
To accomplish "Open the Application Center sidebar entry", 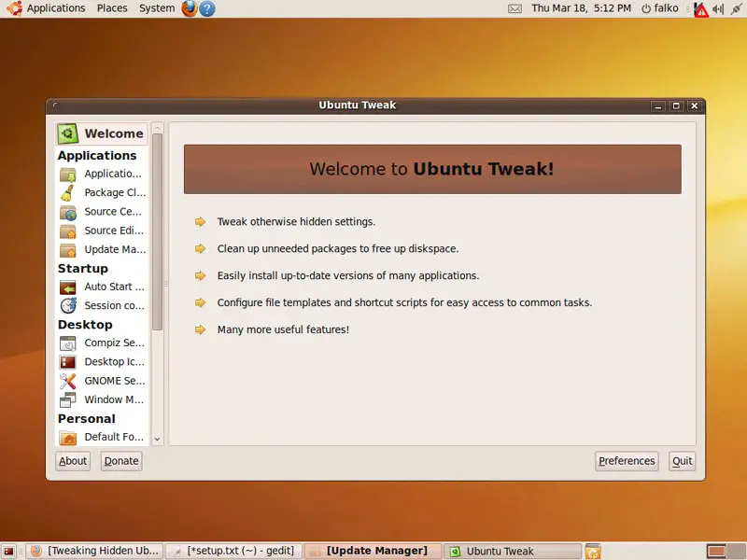I will (x=101, y=174).
